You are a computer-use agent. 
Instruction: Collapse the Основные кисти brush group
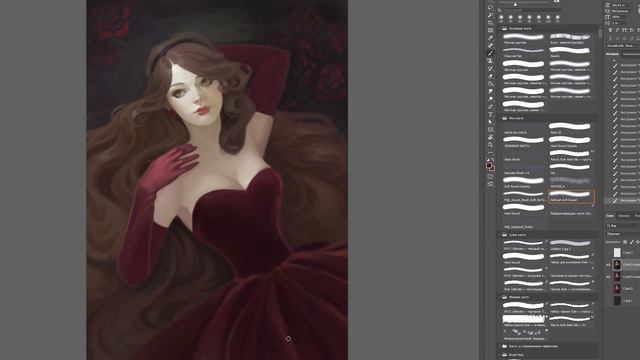pos(500,29)
